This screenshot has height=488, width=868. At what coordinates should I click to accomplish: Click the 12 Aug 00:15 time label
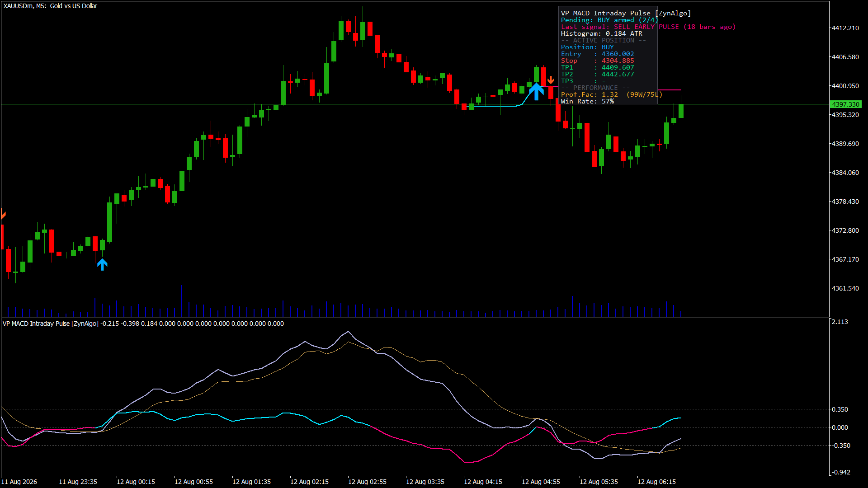[136, 482]
